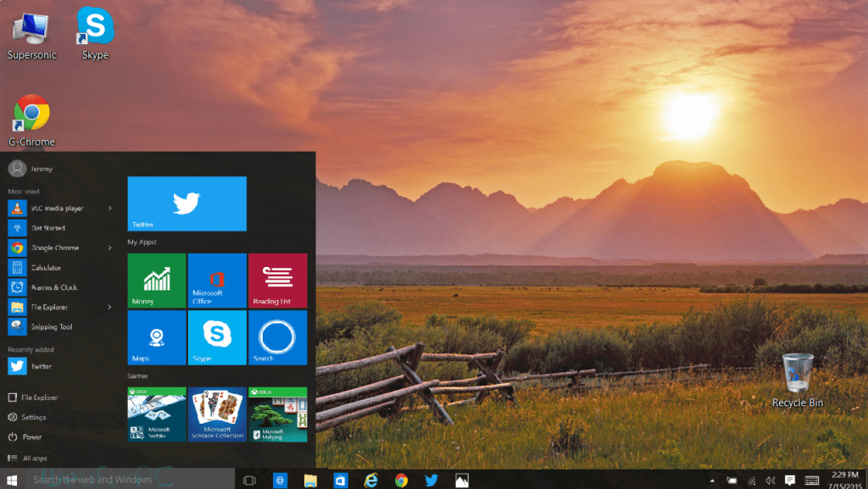Open Settings from Start menu
This screenshot has height=489, width=868.
tap(27, 417)
